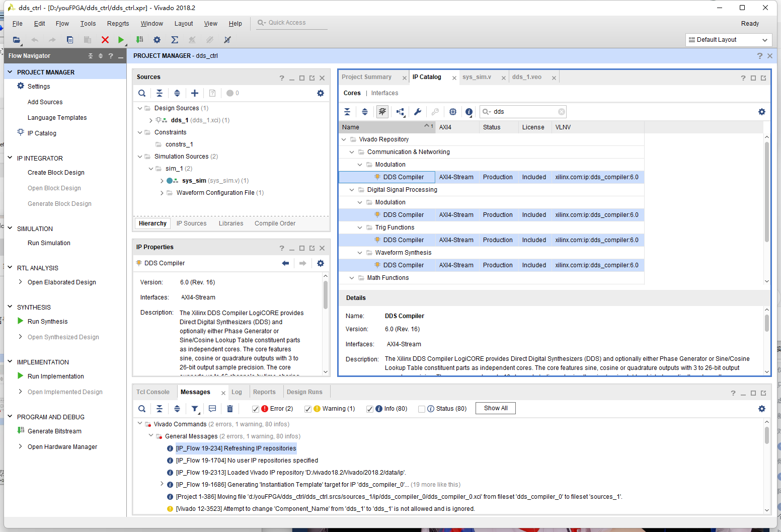Click the Quick Access search field
The image size is (781, 532).
pos(292,23)
